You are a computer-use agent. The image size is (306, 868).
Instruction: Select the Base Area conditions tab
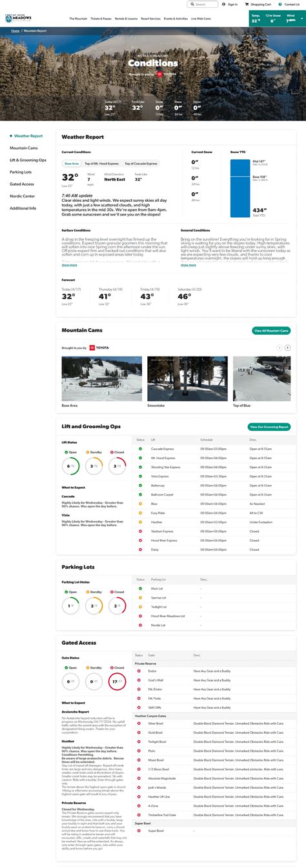coord(72,164)
